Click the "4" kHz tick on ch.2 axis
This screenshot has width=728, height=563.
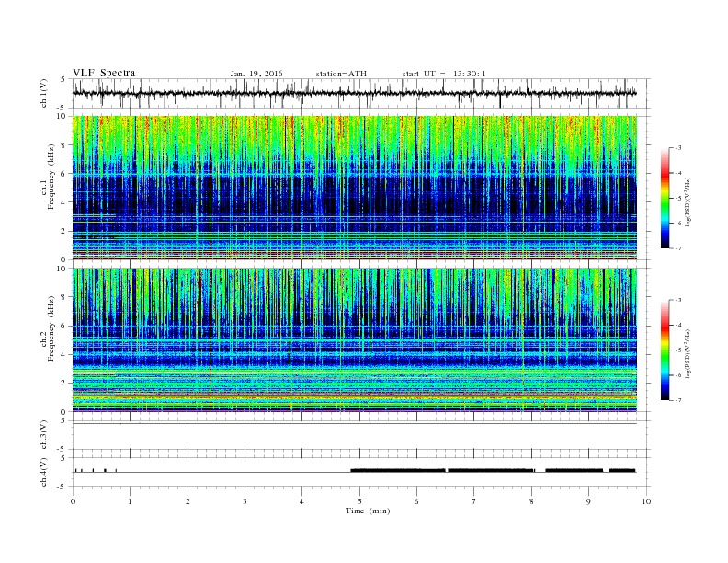point(63,354)
